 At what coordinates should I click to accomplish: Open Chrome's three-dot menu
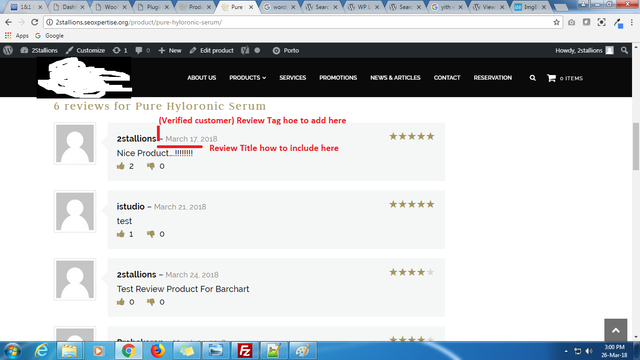click(x=632, y=22)
